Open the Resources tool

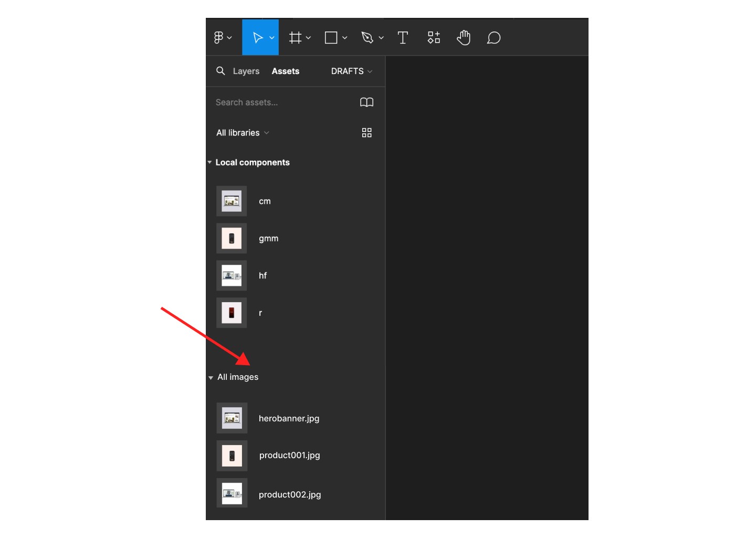[434, 38]
